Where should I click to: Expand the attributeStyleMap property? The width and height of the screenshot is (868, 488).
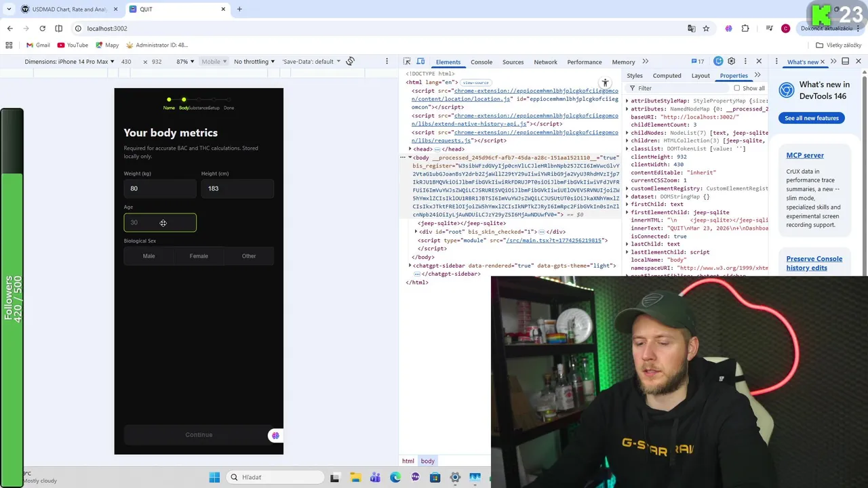coord(627,101)
